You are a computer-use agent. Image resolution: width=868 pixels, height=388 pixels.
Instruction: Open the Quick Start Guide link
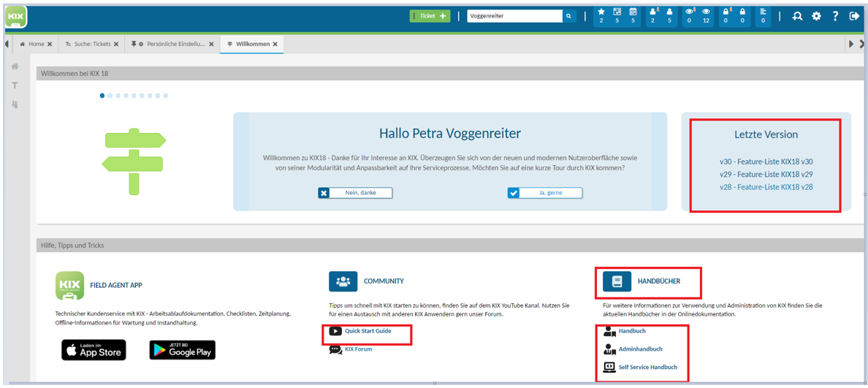tap(368, 331)
